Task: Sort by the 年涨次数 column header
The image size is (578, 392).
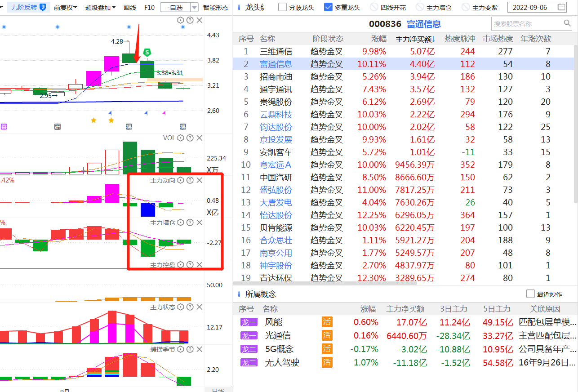Action: (x=536, y=39)
